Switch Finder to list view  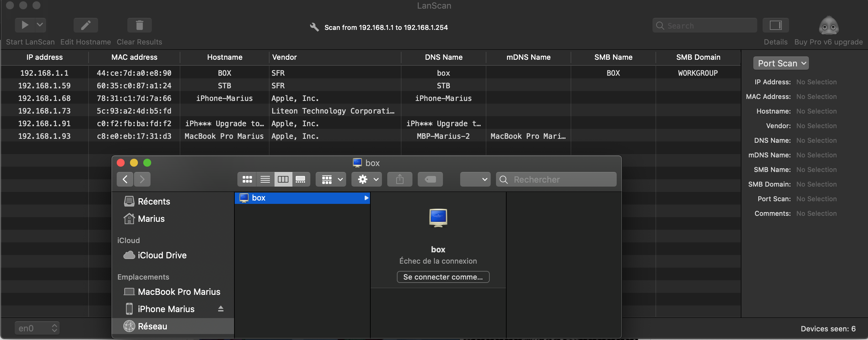265,179
